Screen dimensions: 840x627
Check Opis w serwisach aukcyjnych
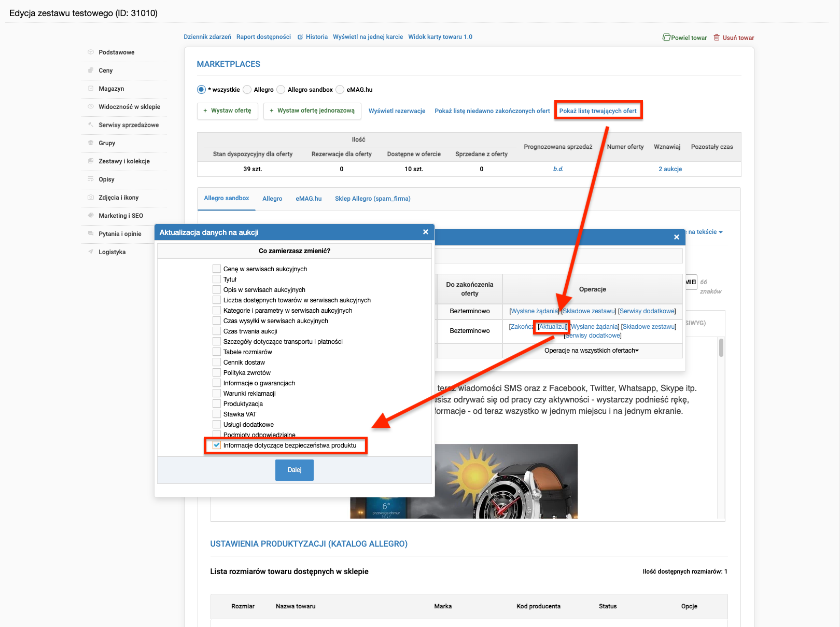tap(217, 289)
